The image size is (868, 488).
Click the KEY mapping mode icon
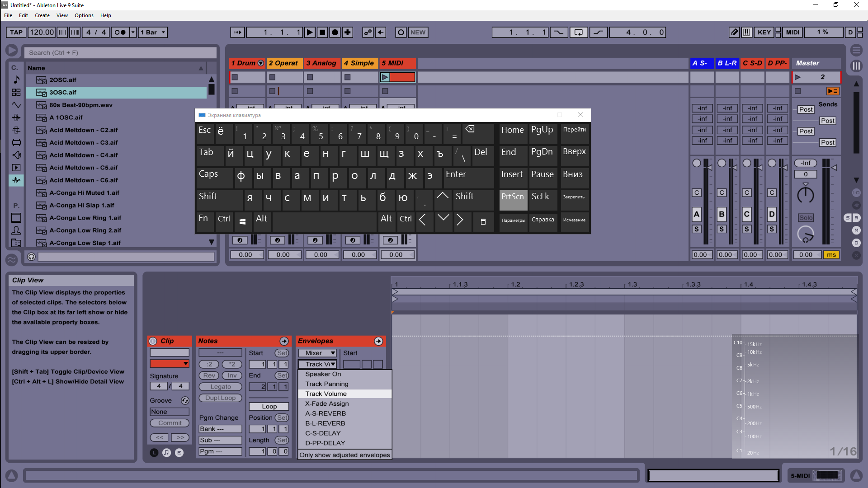point(765,32)
